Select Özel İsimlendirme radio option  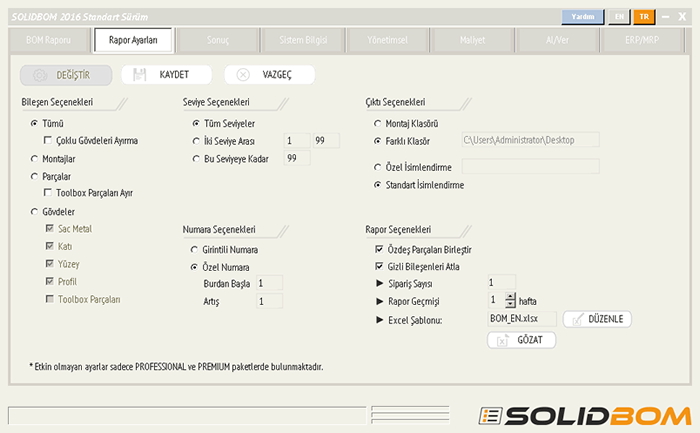coord(378,167)
